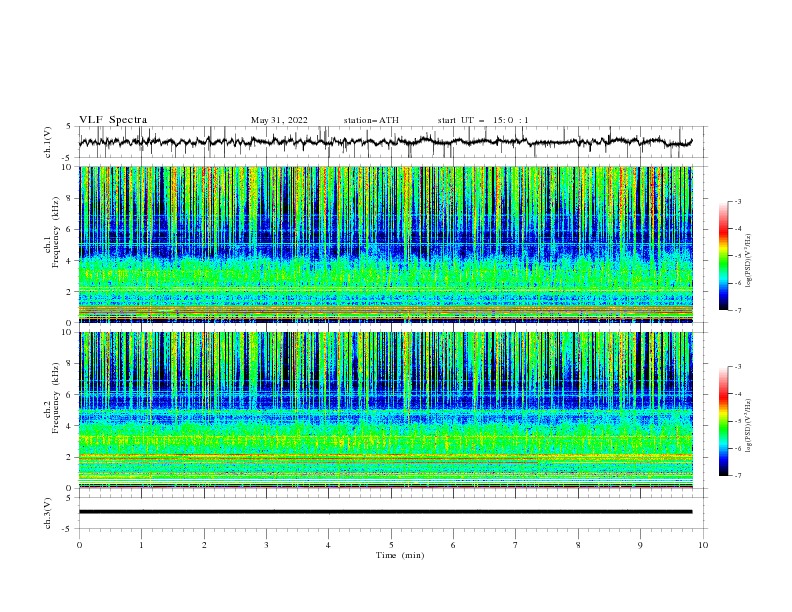
Task: Click the "7" tick on the time axis
Action: pos(516,545)
